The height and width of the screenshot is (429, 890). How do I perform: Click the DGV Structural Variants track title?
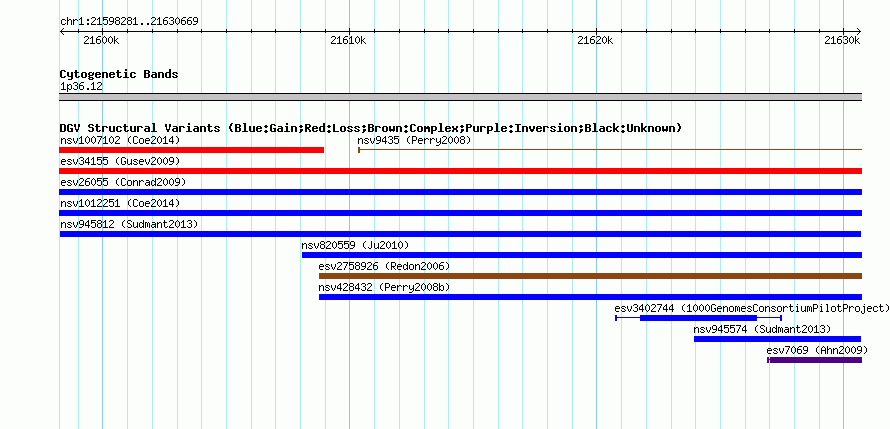coord(371,128)
